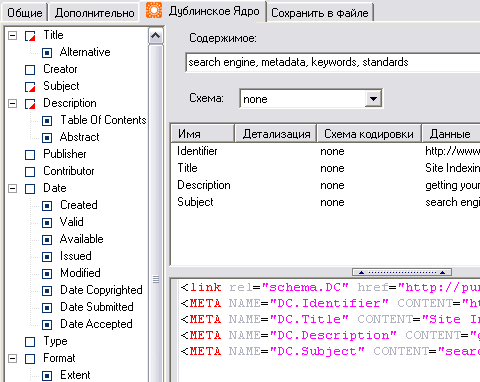Check the Type checkbox
The height and width of the screenshot is (382, 480).
(30, 342)
